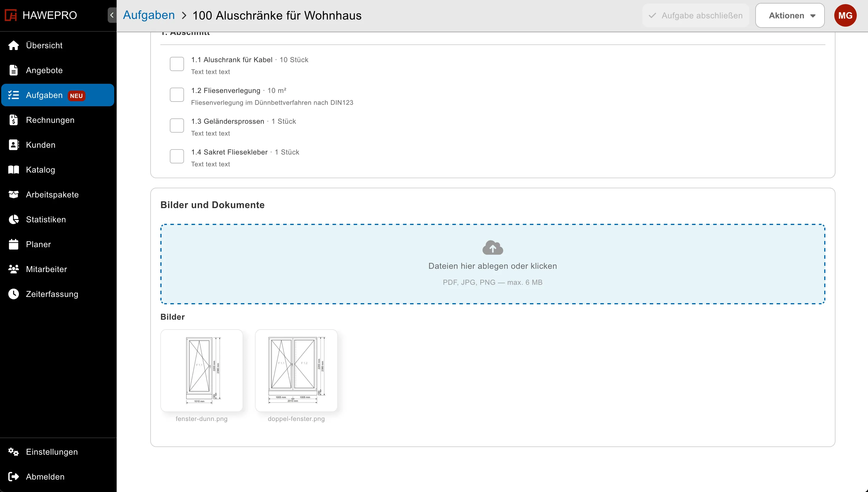Navigate to Katalog

[x=58, y=170]
